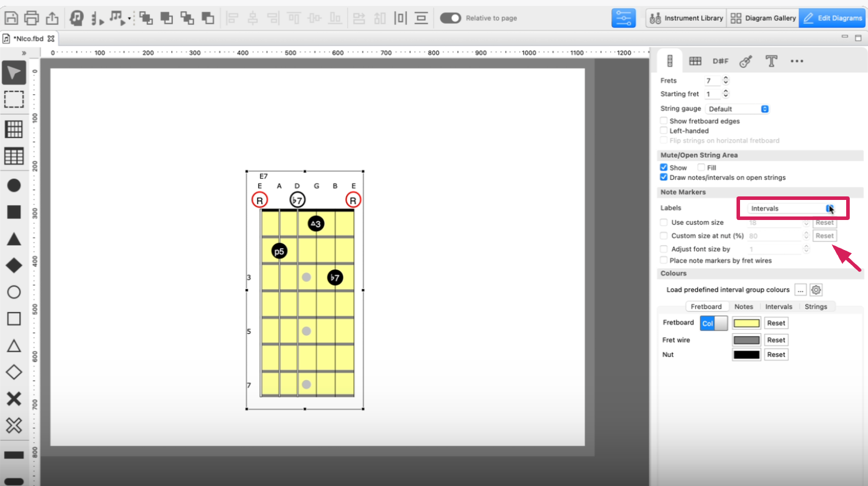Select the filled circle marker tool
This screenshot has width=868, height=486.
(x=14, y=185)
